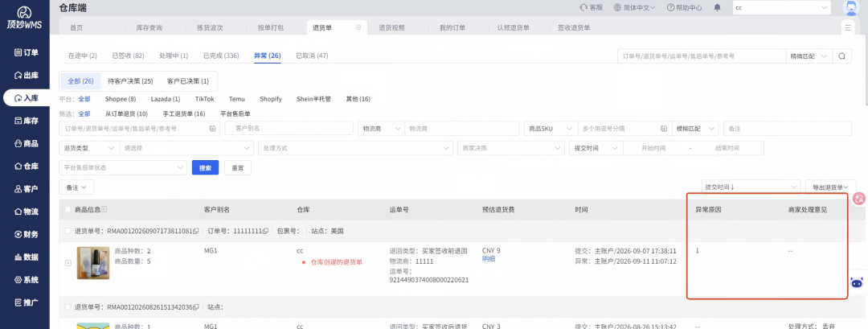868x329 pixels.
Task: Open the 提交时间 filter dropdown
Action: (x=596, y=149)
